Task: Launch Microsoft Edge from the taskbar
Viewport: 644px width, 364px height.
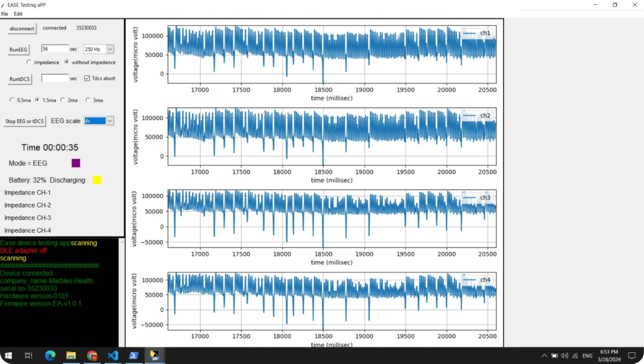Action: [50, 355]
